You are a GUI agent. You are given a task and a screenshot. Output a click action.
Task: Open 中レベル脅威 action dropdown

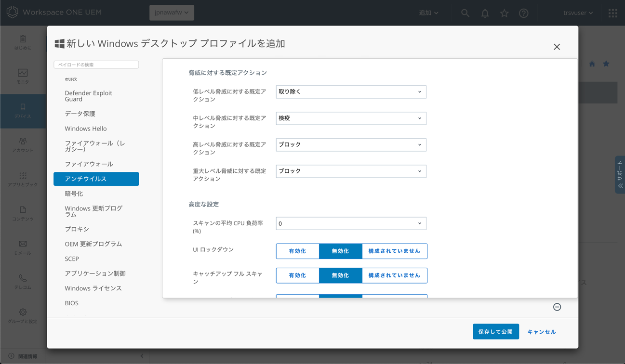click(351, 118)
